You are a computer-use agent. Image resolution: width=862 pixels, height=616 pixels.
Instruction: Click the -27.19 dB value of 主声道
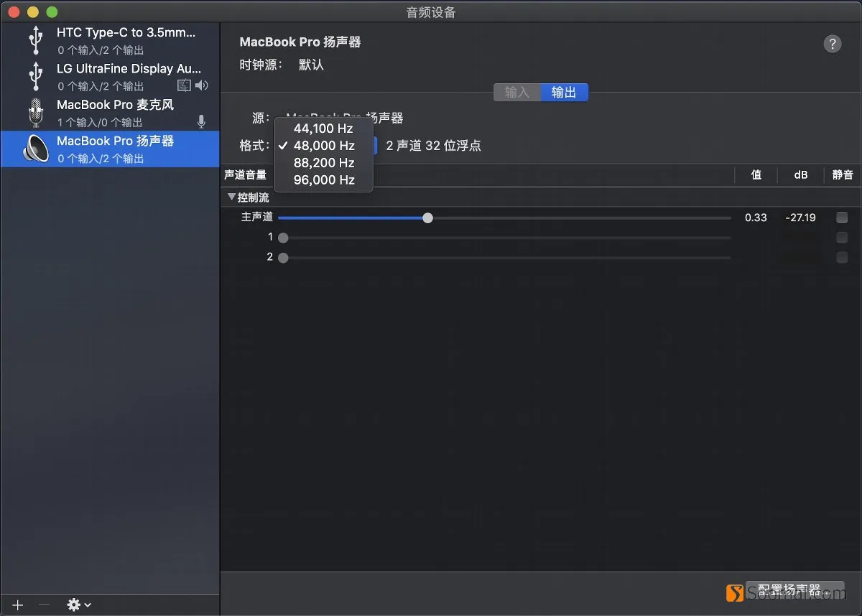(801, 218)
